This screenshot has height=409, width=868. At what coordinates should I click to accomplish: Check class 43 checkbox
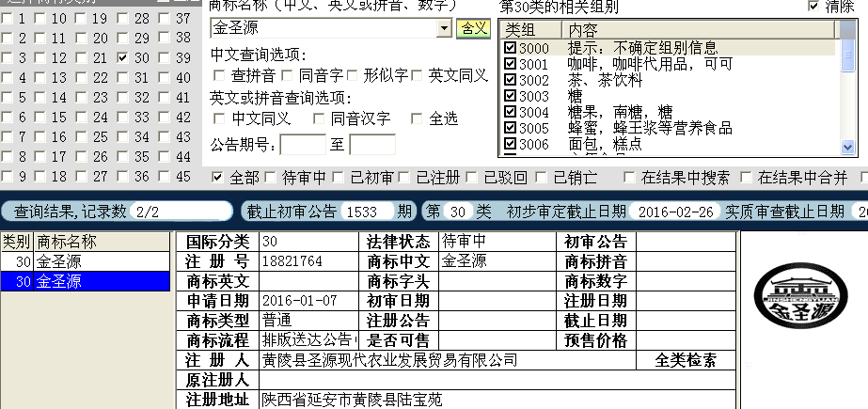(164, 136)
